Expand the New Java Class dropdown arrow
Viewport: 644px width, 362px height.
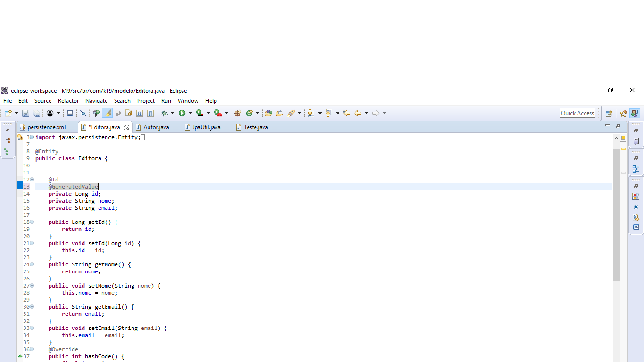(x=257, y=113)
